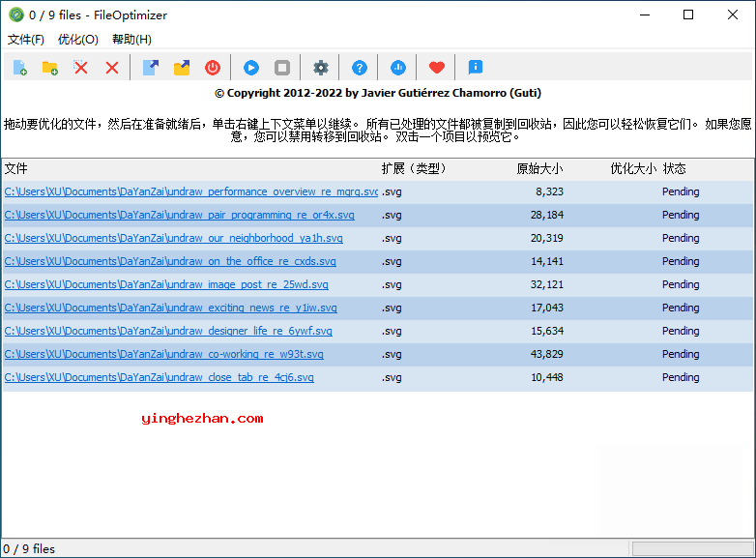Open undraw_performance_overview_re_mqrq.svg file link
Screen dimensions: 756x558
(191, 191)
